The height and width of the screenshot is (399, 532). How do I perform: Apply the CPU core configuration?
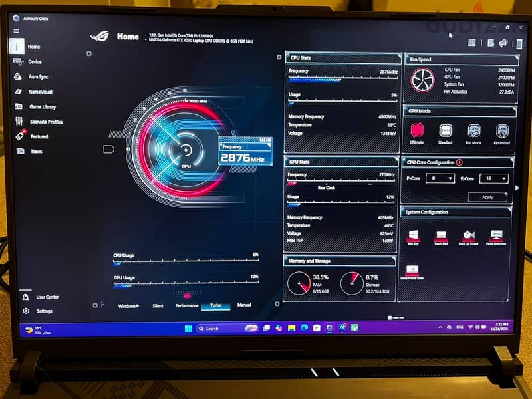coord(487,197)
